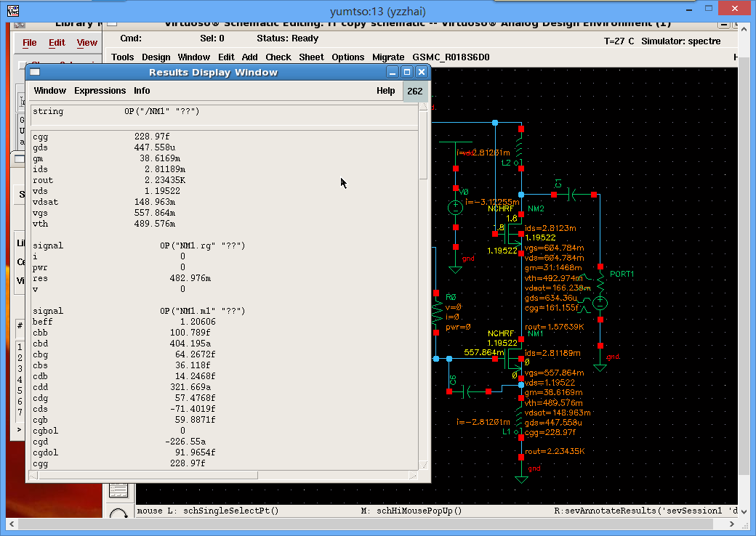The height and width of the screenshot is (536, 756).
Task: Open Window menu in Results Display Window
Action: 49,91
